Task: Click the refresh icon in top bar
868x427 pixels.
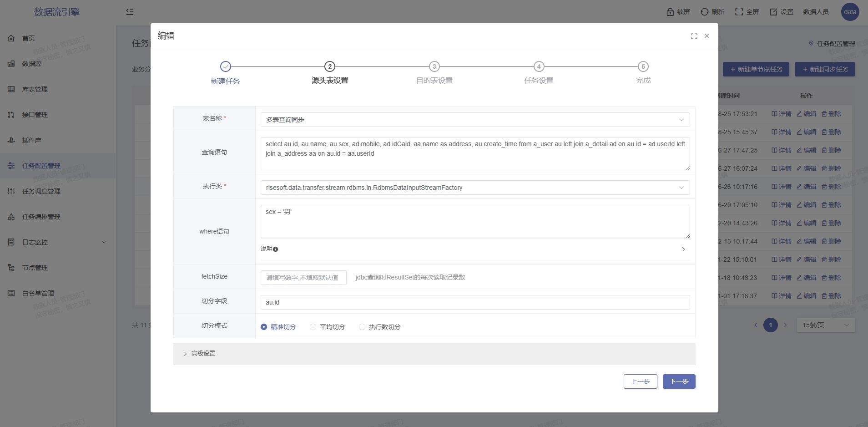Action: tap(704, 12)
